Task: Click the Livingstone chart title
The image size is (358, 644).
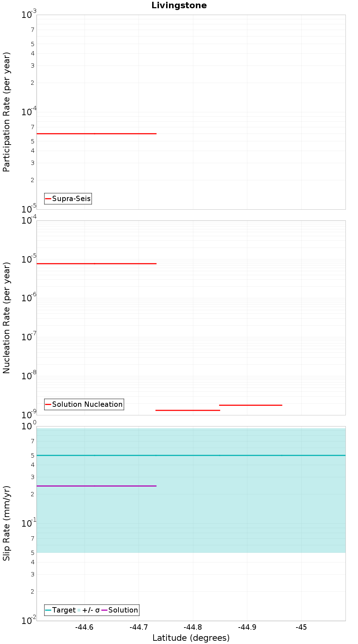Action: pos(179,5)
